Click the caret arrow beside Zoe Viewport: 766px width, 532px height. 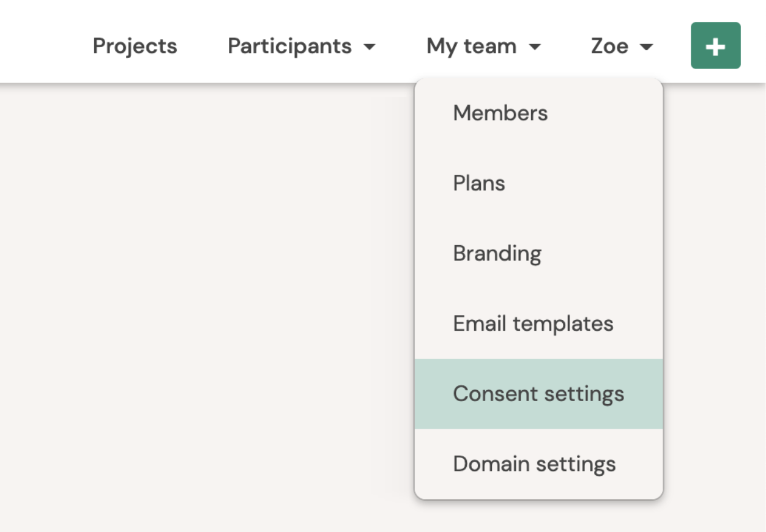click(x=647, y=47)
